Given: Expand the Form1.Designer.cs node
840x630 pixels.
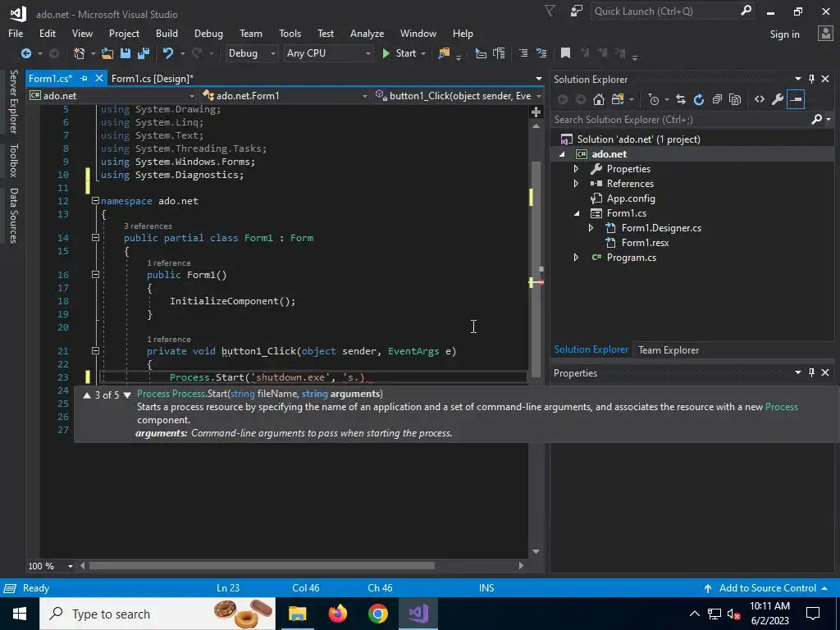Looking at the screenshot, I should [591, 228].
